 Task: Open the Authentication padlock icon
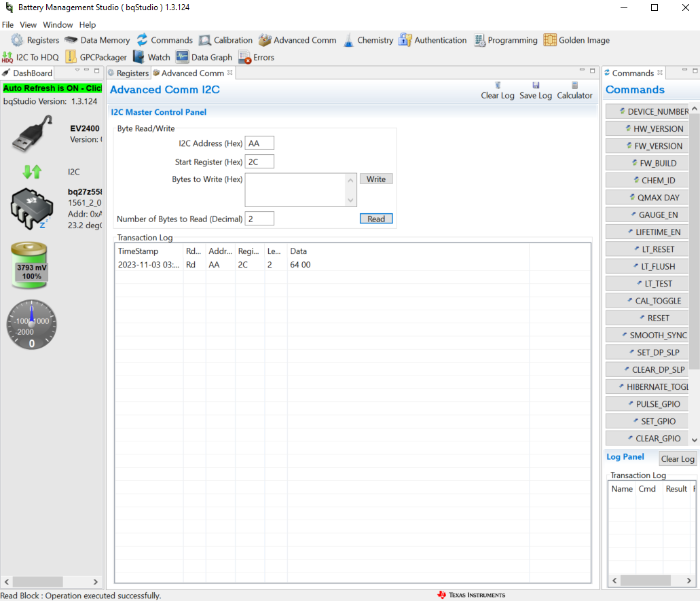tap(405, 40)
